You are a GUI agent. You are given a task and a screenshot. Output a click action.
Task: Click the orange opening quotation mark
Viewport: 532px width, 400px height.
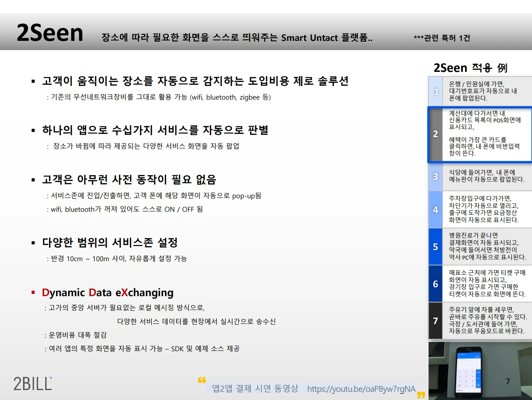point(202,380)
